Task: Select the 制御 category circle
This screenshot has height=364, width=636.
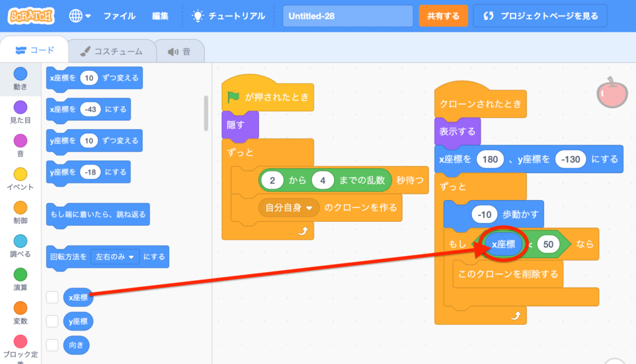Action: [x=20, y=207]
